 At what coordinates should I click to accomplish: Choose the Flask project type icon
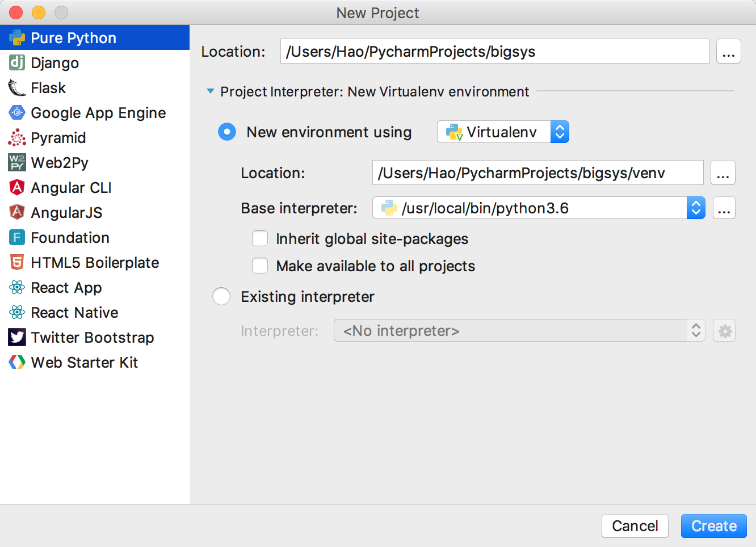(x=17, y=88)
